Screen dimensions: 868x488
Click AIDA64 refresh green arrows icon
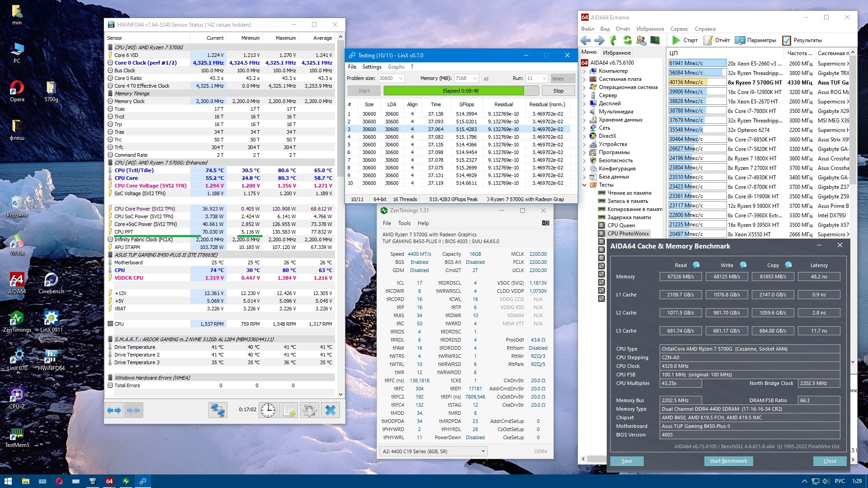pyautogui.click(x=627, y=40)
